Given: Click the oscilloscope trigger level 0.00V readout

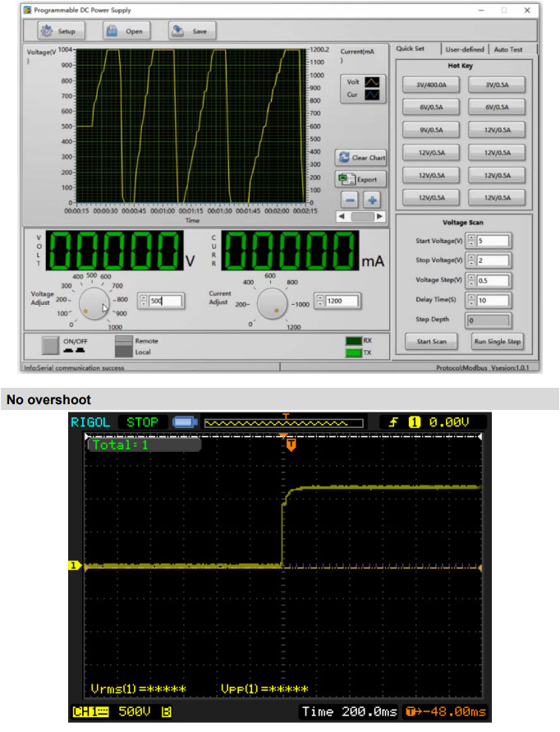Looking at the screenshot, I should (448, 422).
